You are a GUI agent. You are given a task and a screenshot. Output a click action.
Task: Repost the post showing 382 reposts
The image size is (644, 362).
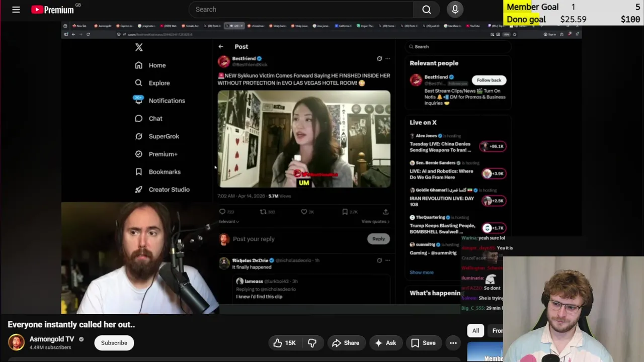267,212
